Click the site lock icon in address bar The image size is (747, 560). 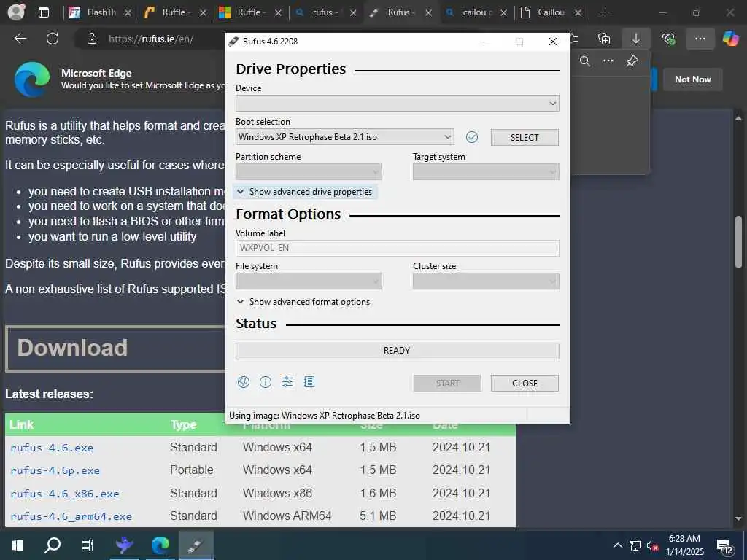point(92,39)
